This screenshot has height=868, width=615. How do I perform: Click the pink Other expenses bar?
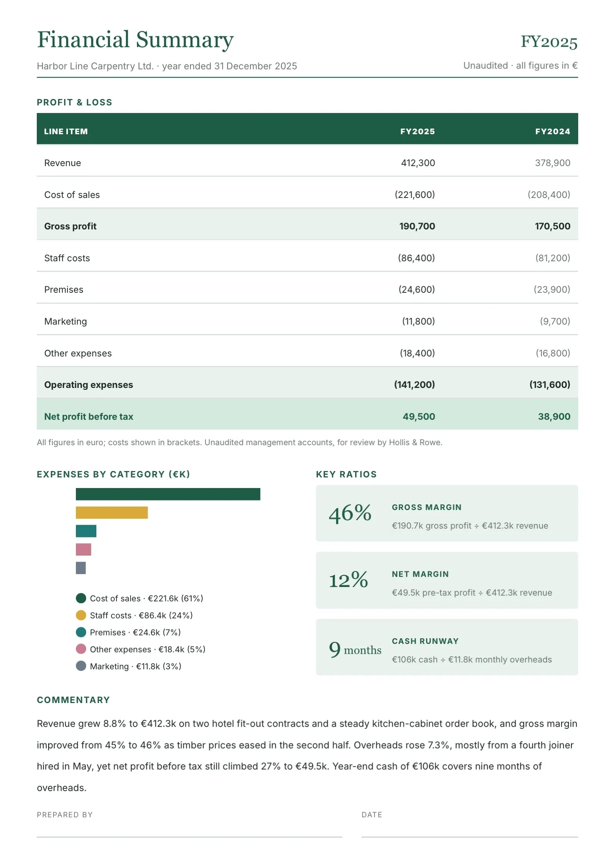[83, 549]
